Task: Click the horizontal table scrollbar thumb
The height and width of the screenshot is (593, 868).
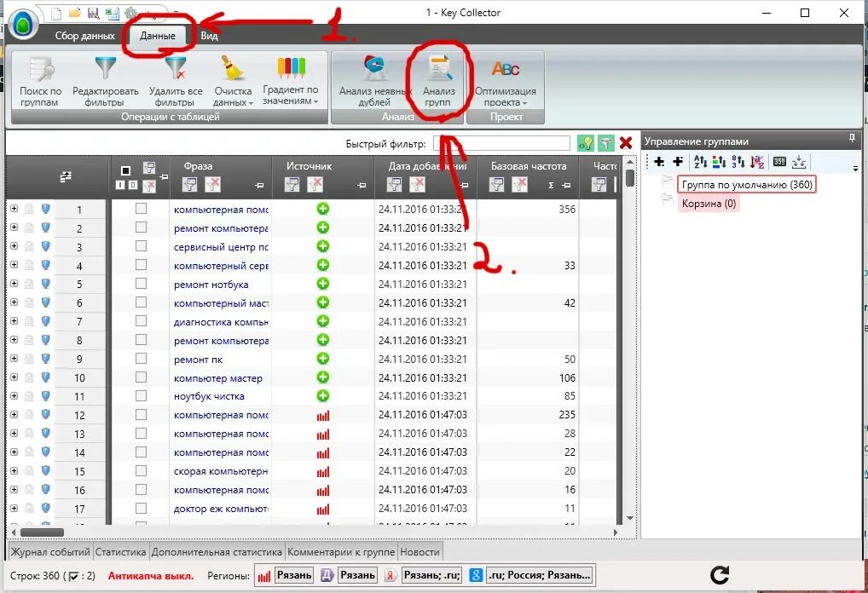Action: pos(42,533)
